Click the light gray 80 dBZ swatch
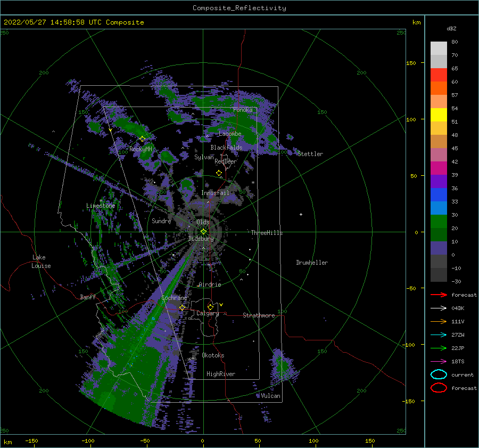Viewport: 479px width, 448px height. [439, 48]
